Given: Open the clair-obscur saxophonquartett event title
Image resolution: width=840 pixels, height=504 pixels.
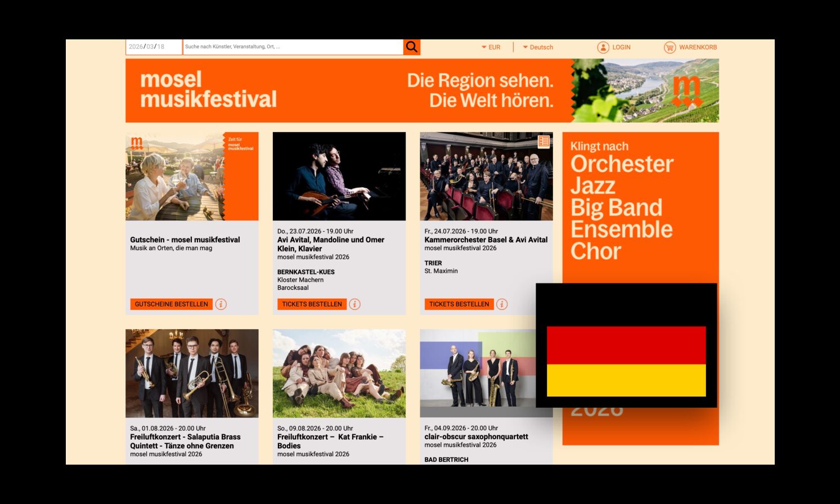Looking at the screenshot, I should coord(477,436).
